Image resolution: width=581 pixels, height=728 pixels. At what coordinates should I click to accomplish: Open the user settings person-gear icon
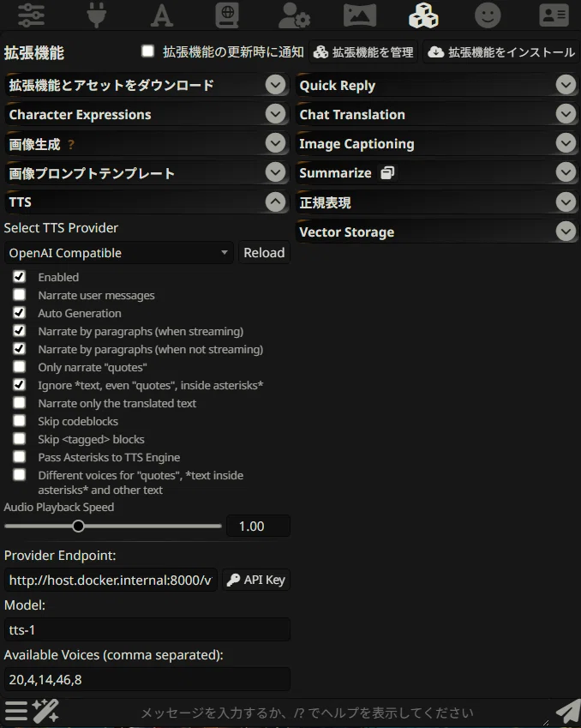tap(294, 15)
